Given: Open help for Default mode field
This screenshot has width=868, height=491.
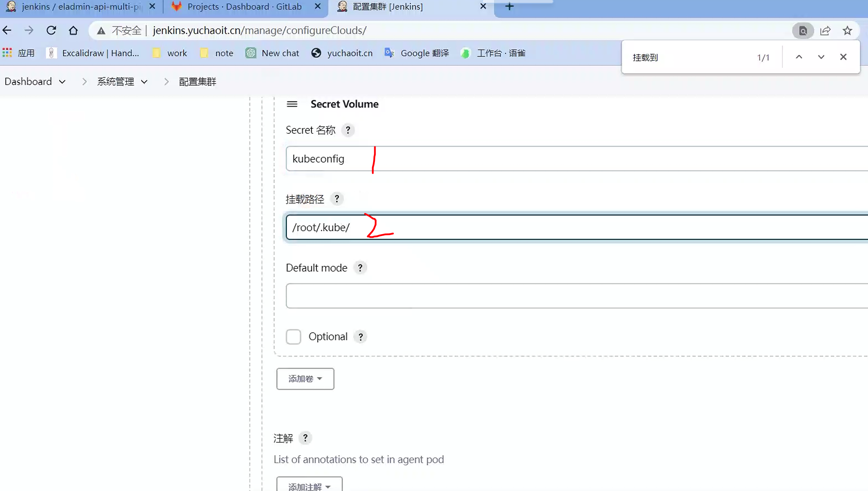Looking at the screenshot, I should point(360,268).
